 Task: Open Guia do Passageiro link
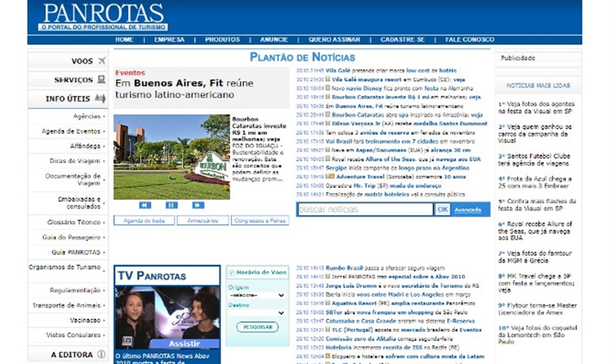click(72, 237)
